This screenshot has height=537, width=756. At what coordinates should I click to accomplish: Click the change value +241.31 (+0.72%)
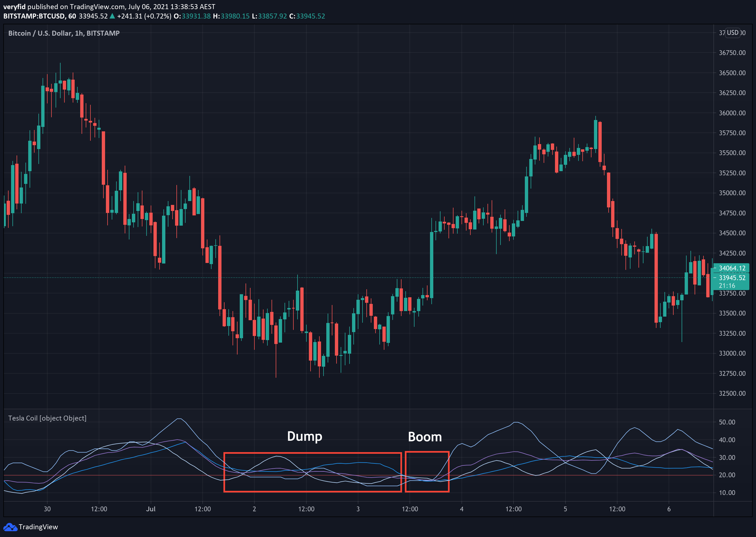tap(144, 16)
